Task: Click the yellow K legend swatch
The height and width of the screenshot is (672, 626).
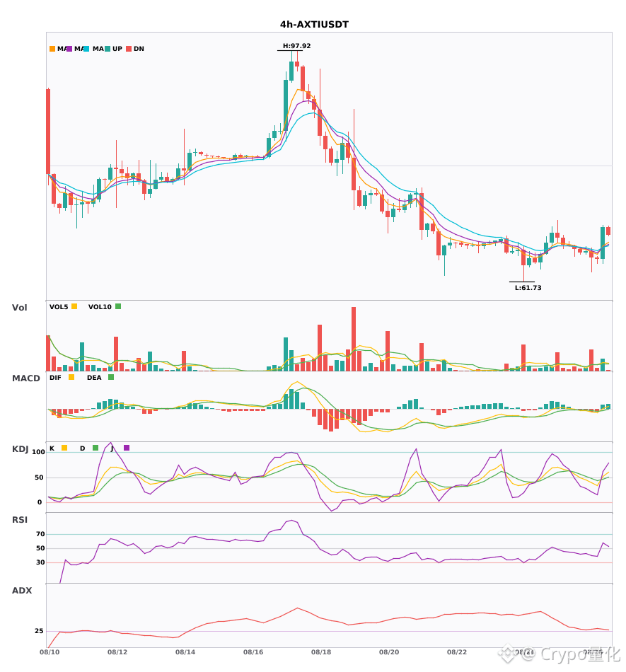Action: 64,448
